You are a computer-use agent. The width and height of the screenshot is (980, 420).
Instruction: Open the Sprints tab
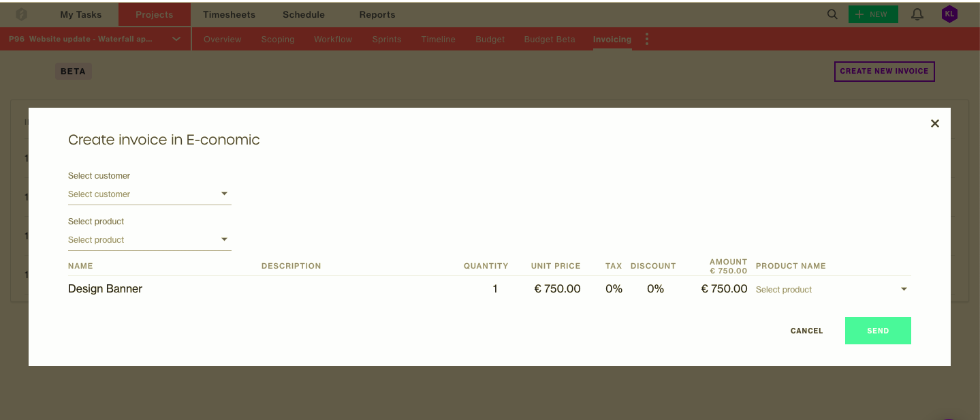coord(387,39)
